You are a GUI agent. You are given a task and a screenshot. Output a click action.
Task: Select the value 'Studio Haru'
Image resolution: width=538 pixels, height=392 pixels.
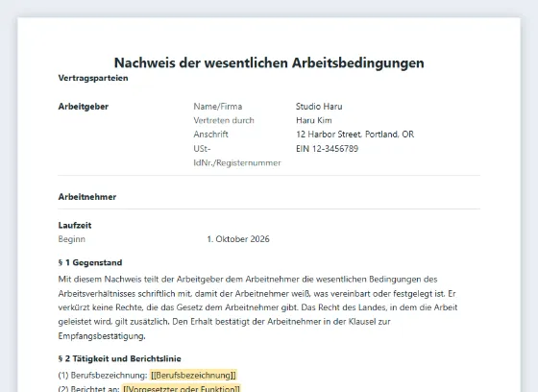click(319, 107)
